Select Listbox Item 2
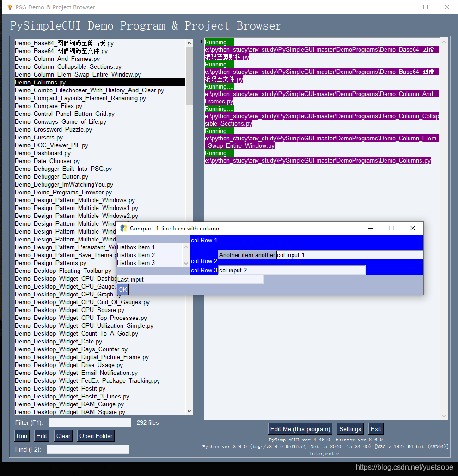The width and height of the screenshot is (458, 476). coord(150,255)
